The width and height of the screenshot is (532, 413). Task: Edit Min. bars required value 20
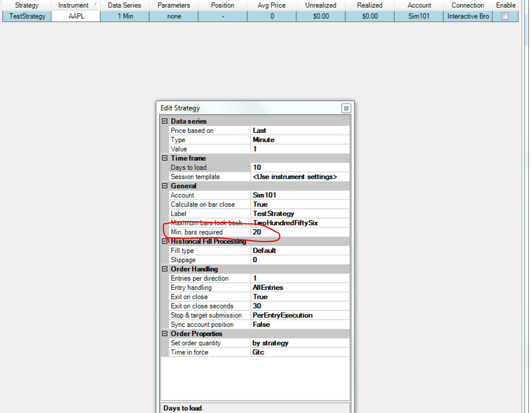click(300, 232)
